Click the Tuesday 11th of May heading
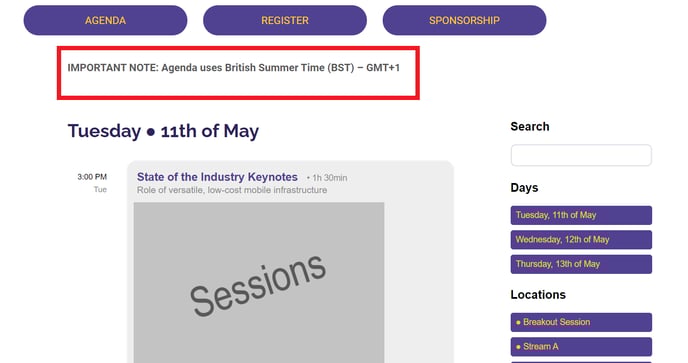 [x=163, y=131]
